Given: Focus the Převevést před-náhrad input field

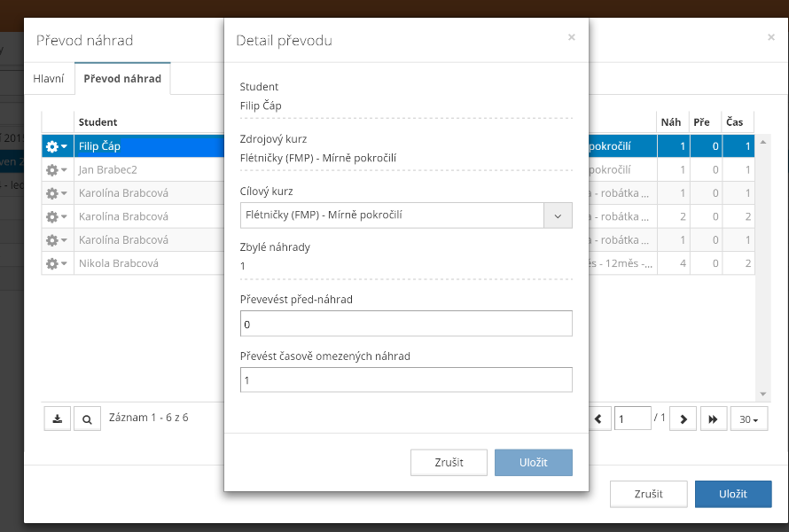Looking at the screenshot, I should (406, 324).
